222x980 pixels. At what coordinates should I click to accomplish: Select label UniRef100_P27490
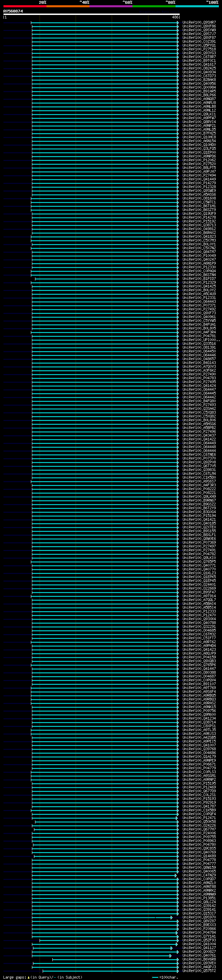click(199, 374)
